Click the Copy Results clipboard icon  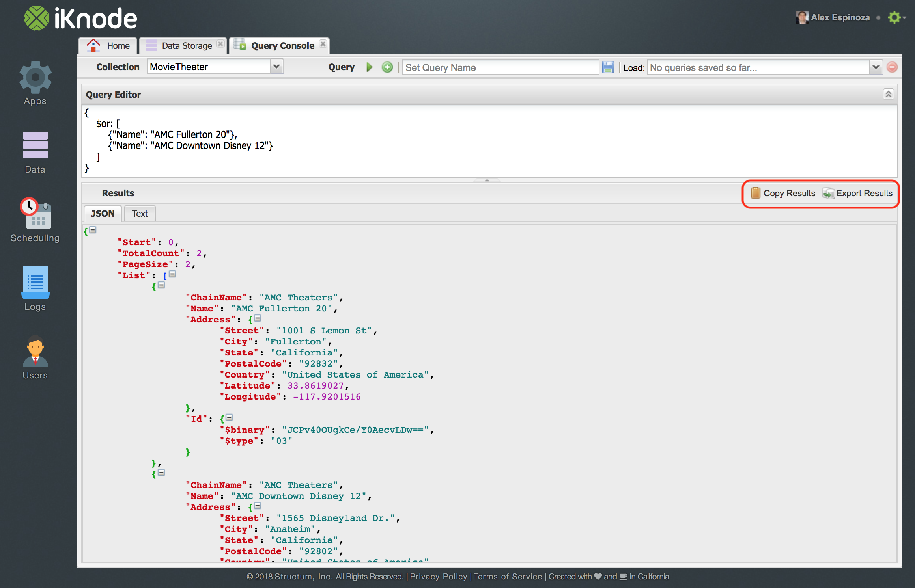pyautogui.click(x=755, y=193)
